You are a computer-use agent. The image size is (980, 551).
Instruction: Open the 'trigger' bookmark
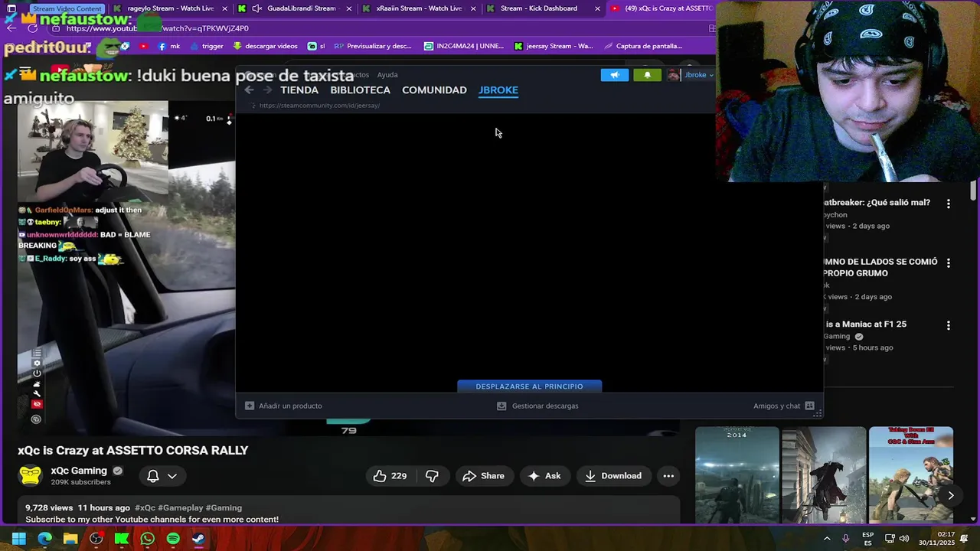pos(206,46)
